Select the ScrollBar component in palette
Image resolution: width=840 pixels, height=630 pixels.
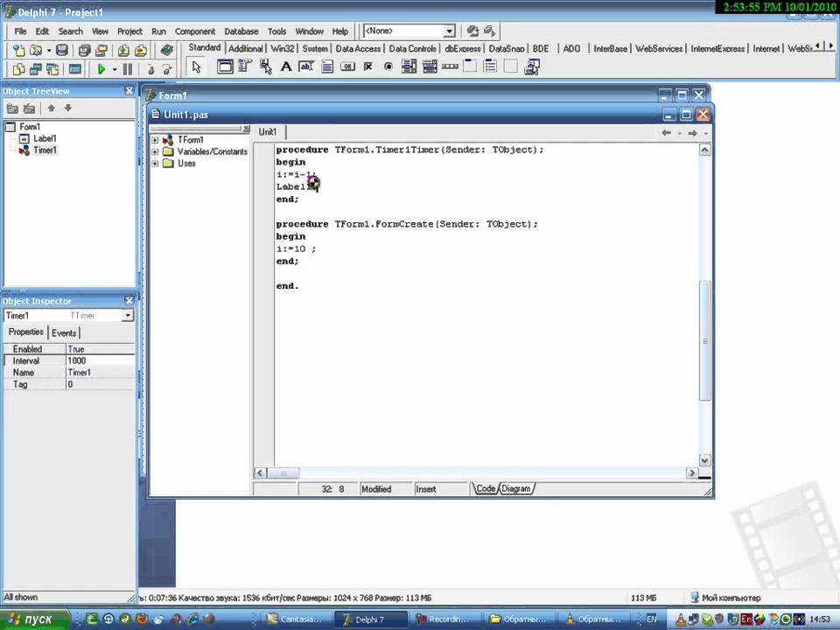pyautogui.click(x=450, y=66)
